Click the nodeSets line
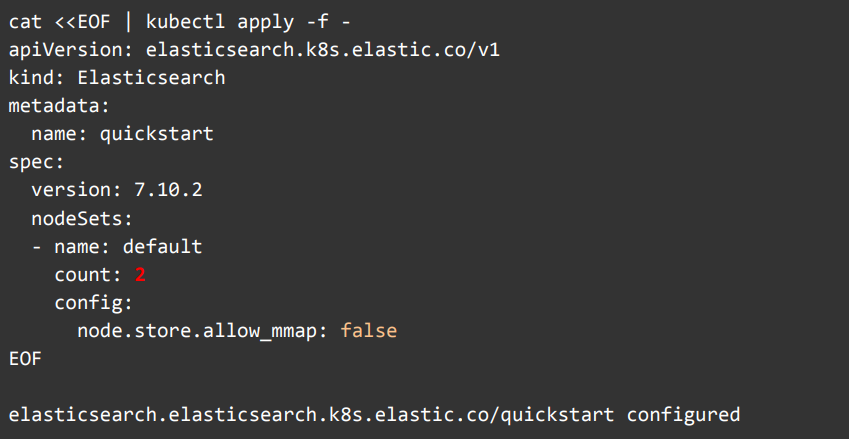 (82, 217)
